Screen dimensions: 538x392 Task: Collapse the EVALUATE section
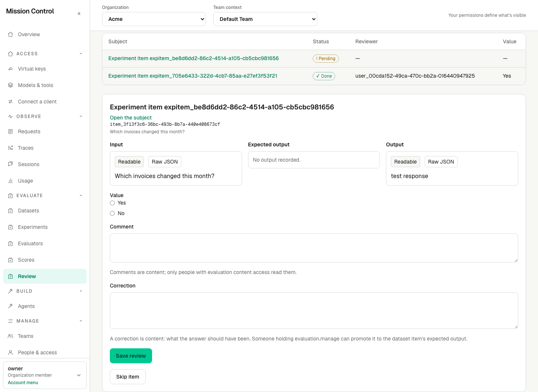click(x=45, y=196)
